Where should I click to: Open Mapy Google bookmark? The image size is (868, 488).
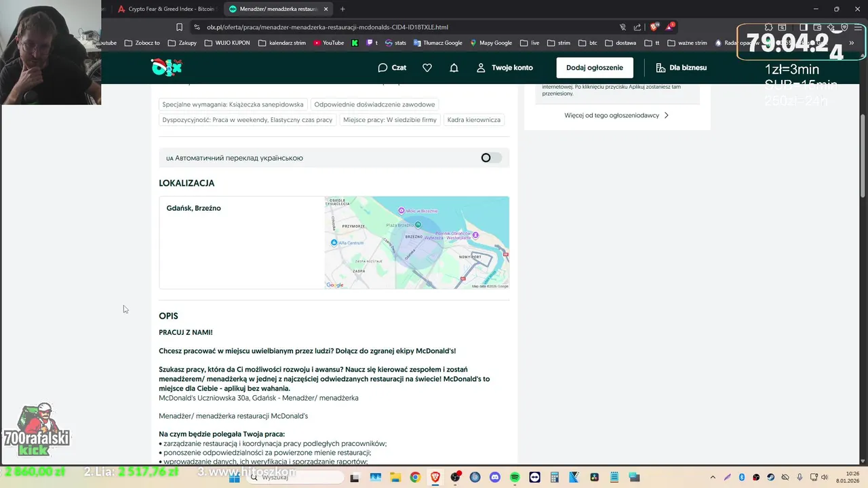[x=491, y=43]
